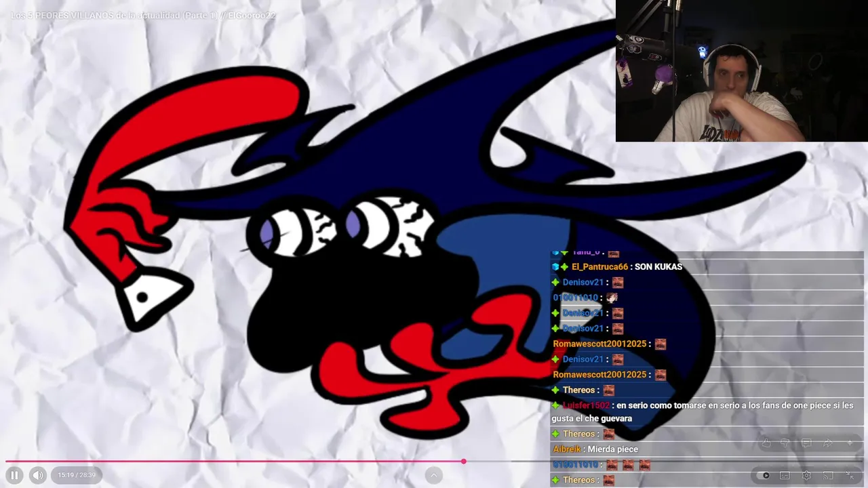Click username Luisfer1502 in chat

(x=586, y=405)
